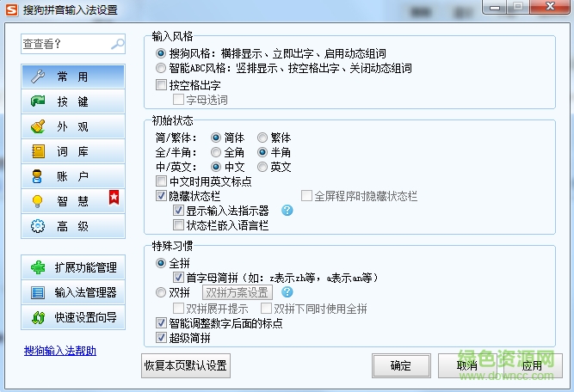This screenshot has width=574, height=392.
Task: Select the 繁体 radio button
Action: pos(262,138)
